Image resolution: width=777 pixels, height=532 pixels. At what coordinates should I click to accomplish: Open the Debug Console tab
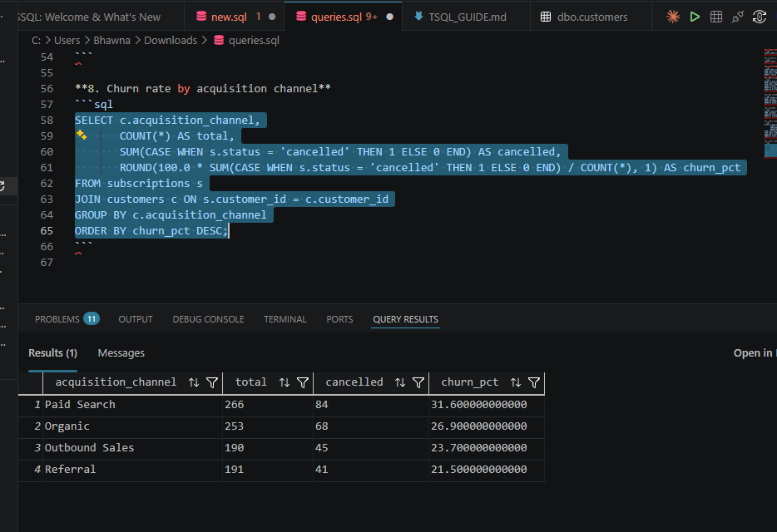tap(208, 319)
